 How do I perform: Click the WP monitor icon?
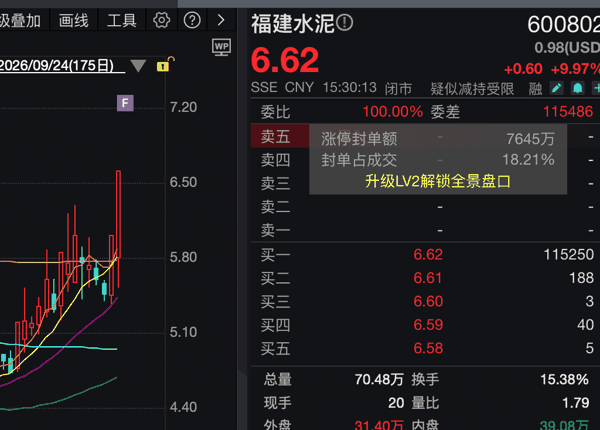point(222,47)
